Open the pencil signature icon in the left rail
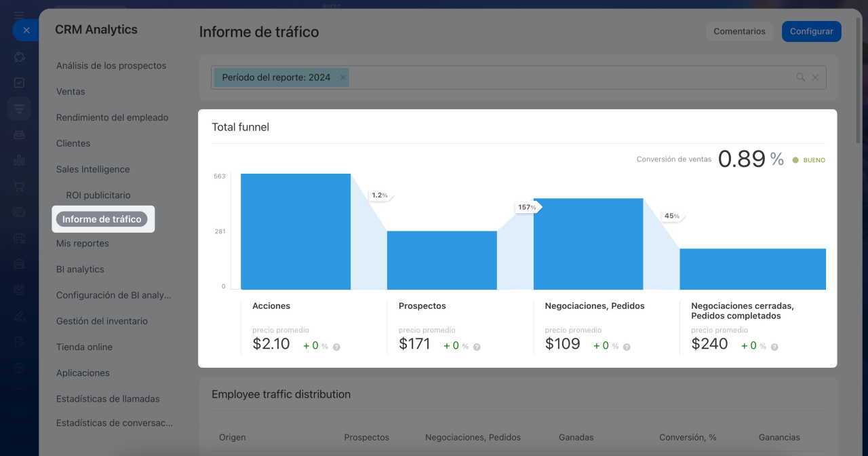Image resolution: width=868 pixels, height=456 pixels. [19, 315]
